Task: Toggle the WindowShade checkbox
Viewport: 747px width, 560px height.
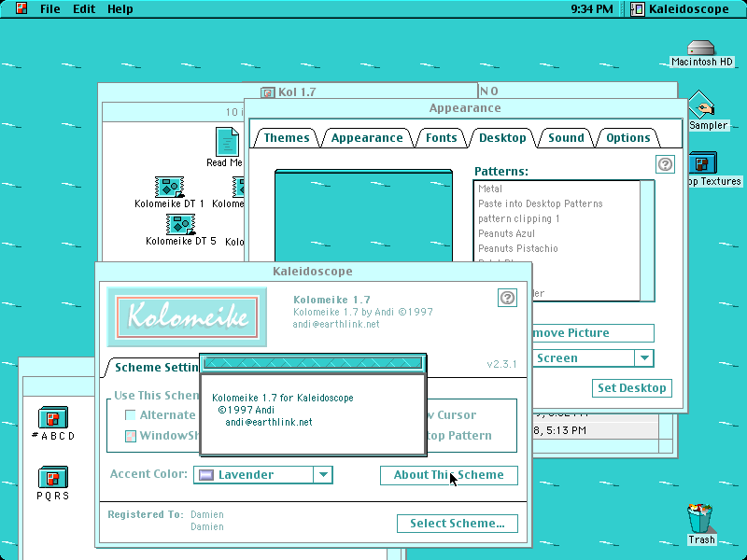Action: pyautogui.click(x=130, y=436)
